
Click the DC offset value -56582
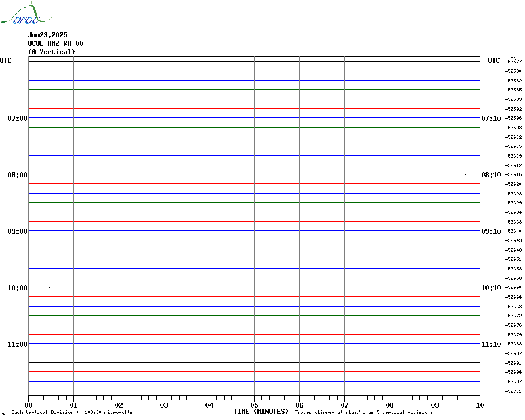[513, 81]
